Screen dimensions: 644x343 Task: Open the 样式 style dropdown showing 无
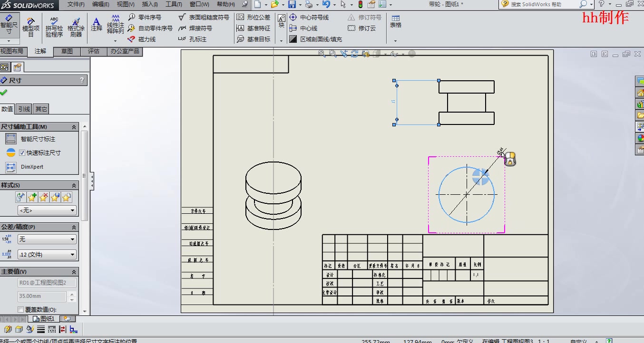click(47, 210)
